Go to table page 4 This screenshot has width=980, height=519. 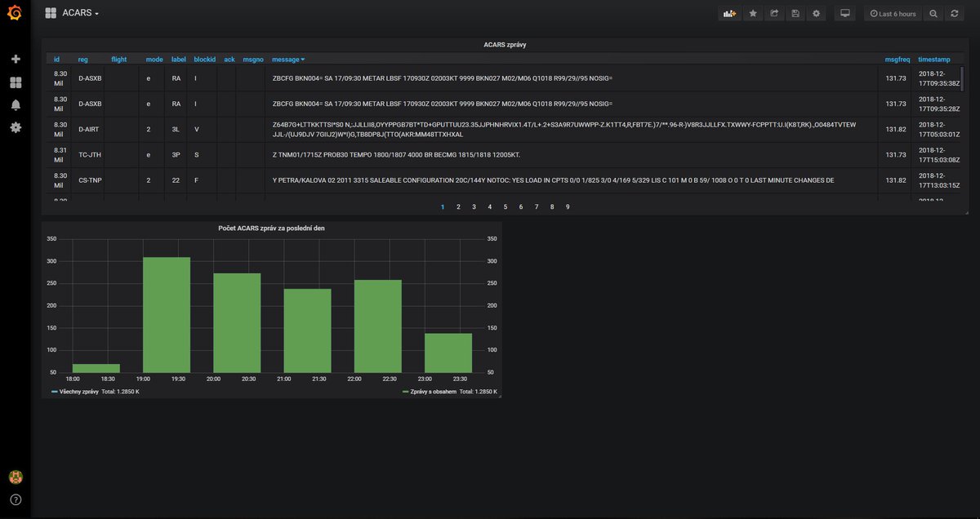[x=490, y=207]
